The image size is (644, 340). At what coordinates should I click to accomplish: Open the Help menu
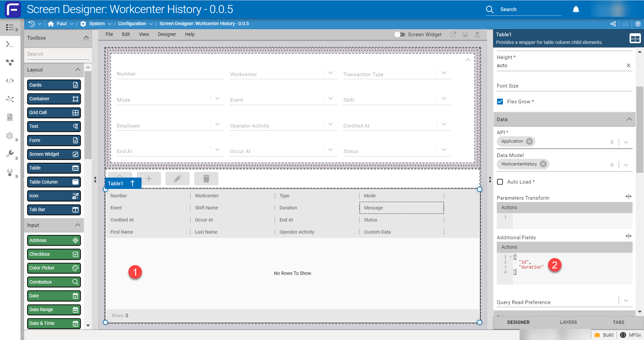coord(190,34)
